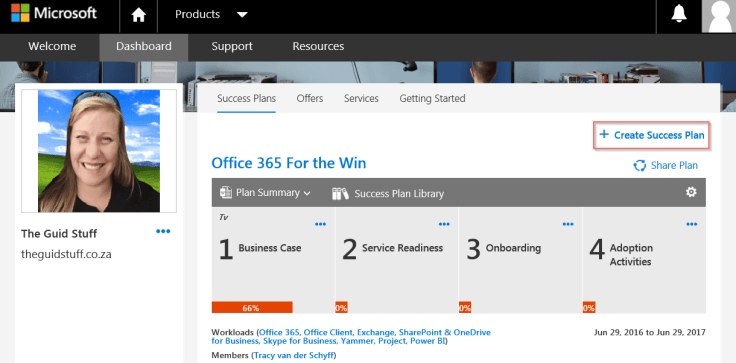
Task: Click the Microsoft logo
Action: click(x=54, y=13)
